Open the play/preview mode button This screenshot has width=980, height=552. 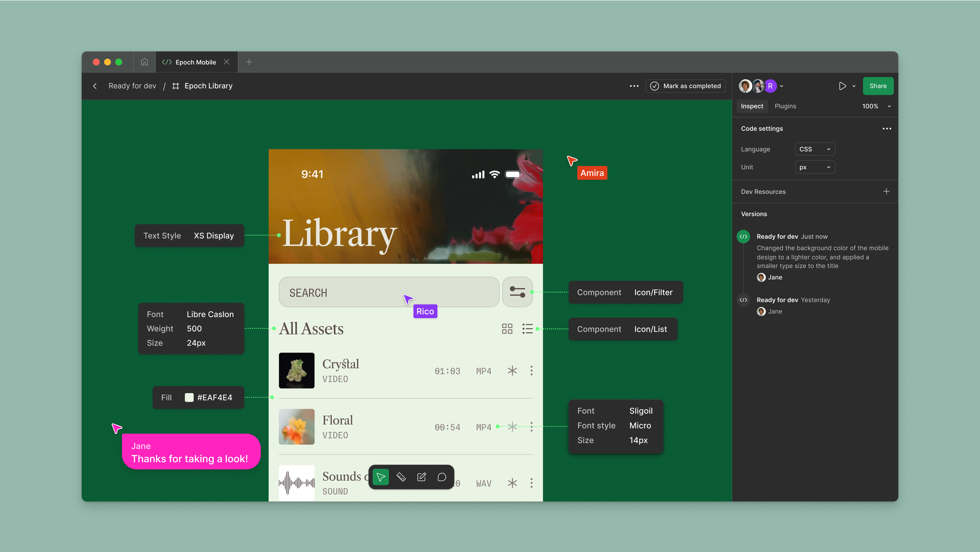[841, 85]
